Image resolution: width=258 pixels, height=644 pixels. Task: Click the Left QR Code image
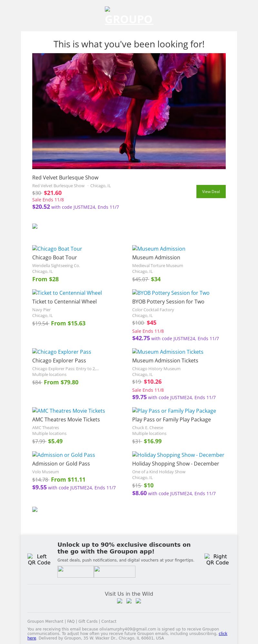[x=39, y=560]
